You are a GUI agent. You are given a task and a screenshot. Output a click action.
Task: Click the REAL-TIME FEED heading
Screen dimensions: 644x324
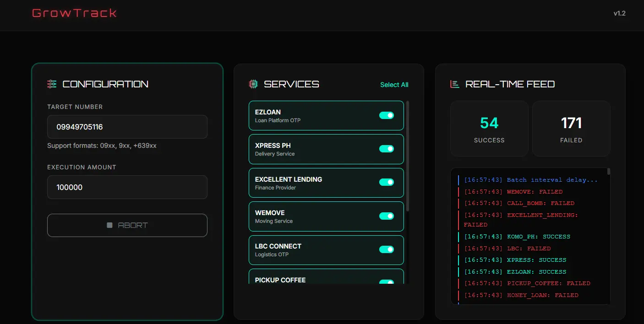tap(510, 84)
